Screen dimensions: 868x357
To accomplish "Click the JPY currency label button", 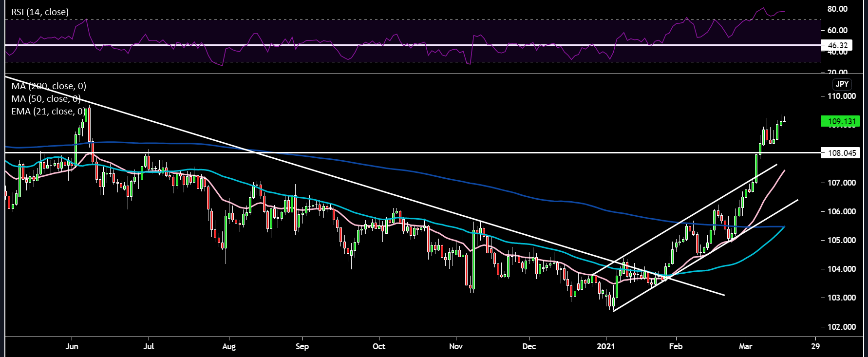I will pyautogui.click(x=842, y=84).
